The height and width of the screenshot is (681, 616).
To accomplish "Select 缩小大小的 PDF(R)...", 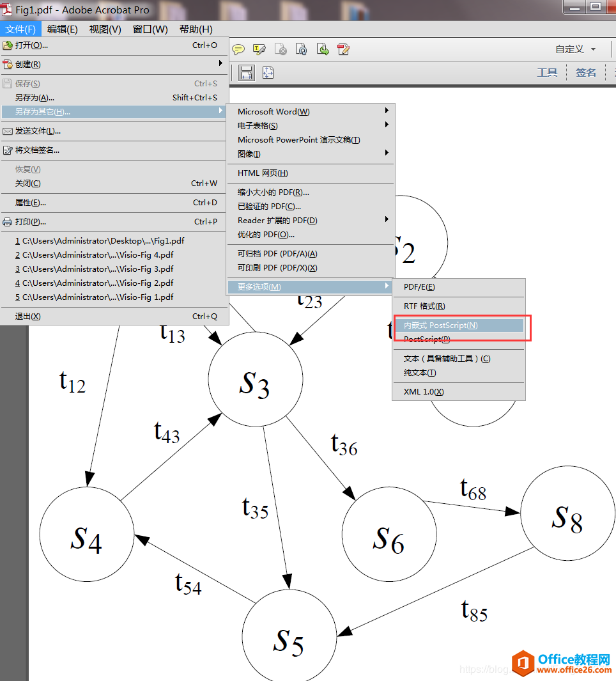I will 311,192.
